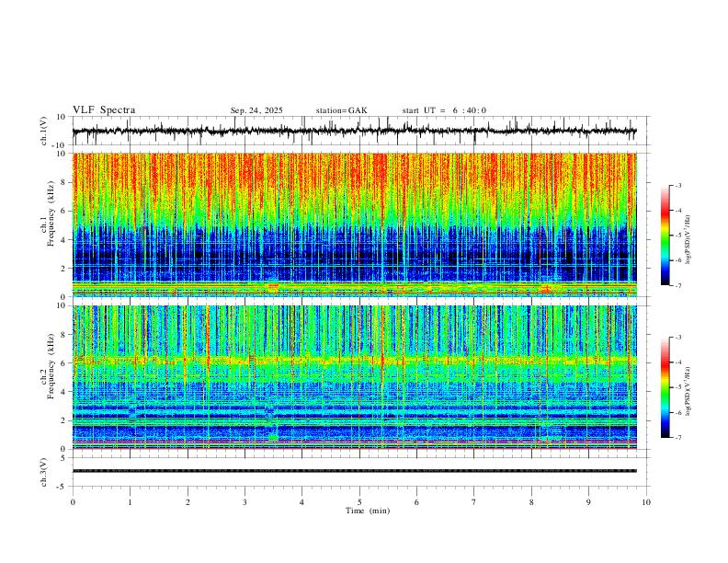Click the ch.2 'Frequency (kHz)' axis label
The width and height of the screenshot is (728, 563).
point(51,366)
